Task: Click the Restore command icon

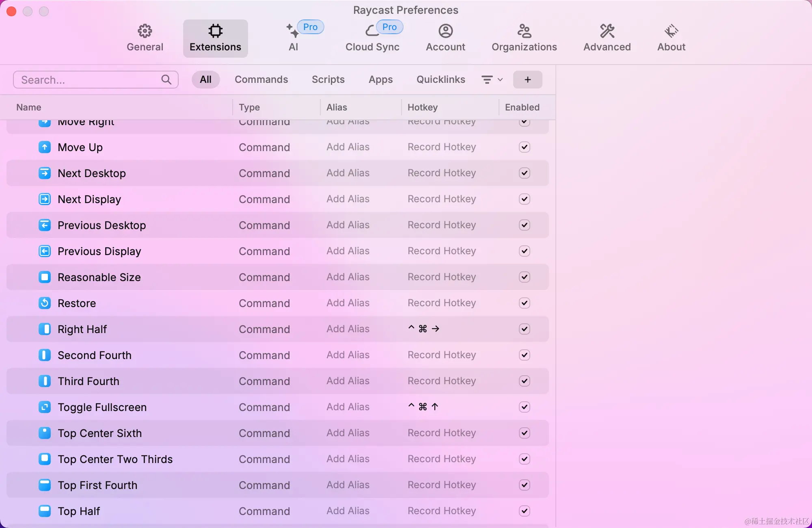Action: pyautogui.click(x=45, y=303)
